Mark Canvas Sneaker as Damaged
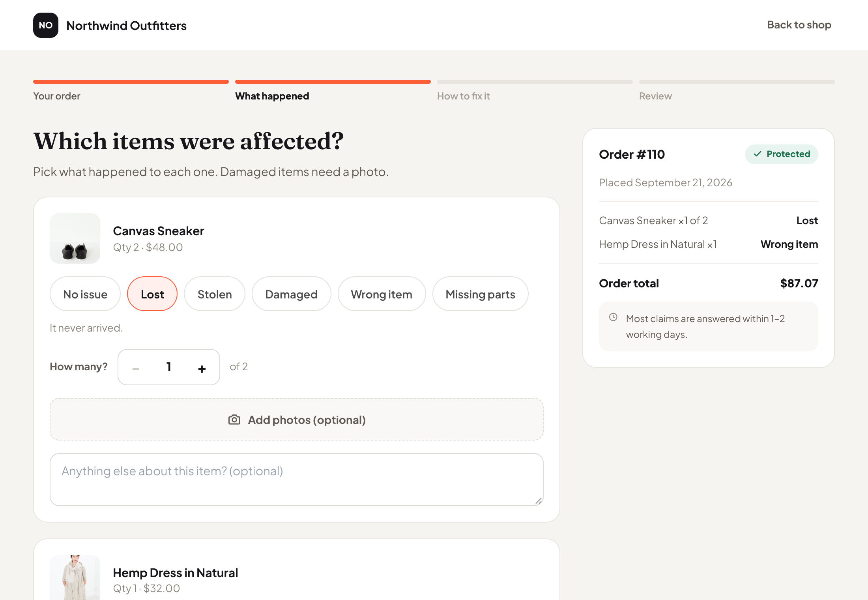Image resolution: width=868 pixels, height=600 pixels. click(291, 294)
